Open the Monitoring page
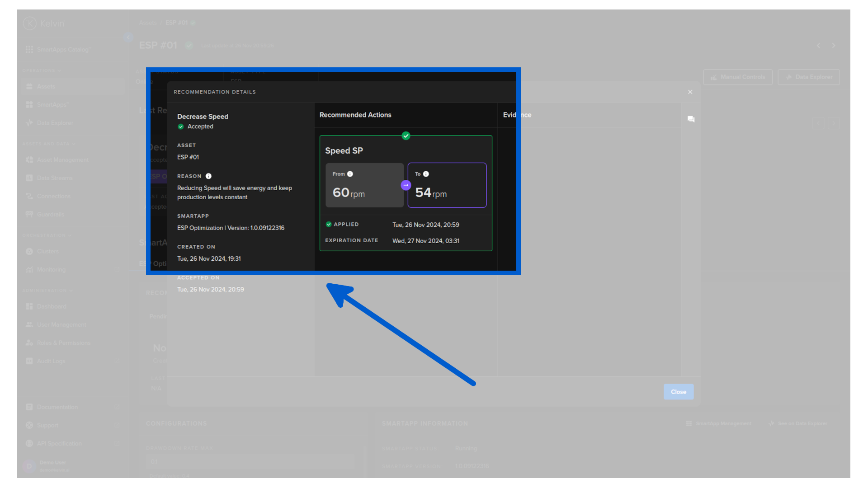The image size is (868, 488). (50, 269)
